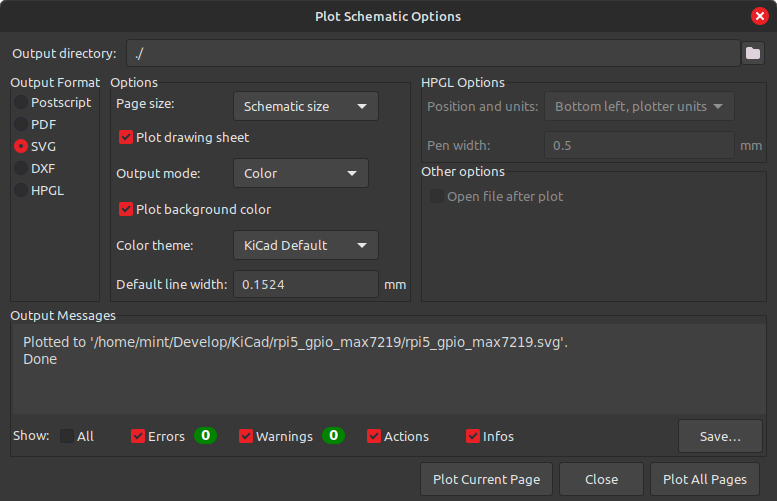Close the Plot Schematic Options dialog
Viewport: 777px width, 501px height.
click(760, 16)
